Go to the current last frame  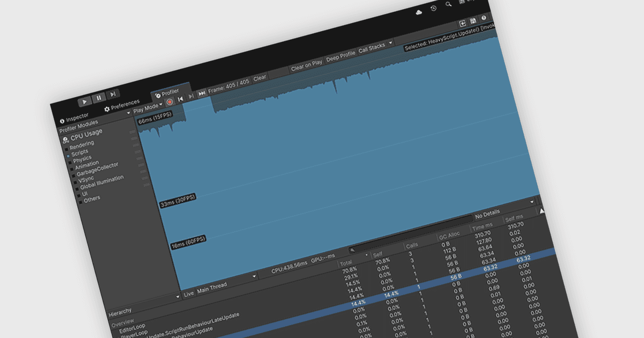[202, 93]
